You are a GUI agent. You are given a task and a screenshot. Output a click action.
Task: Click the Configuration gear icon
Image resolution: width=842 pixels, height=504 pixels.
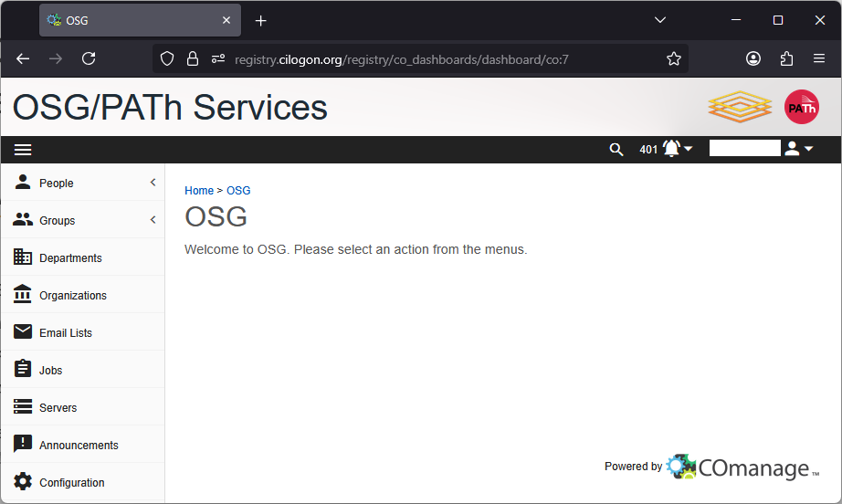coord(23,481)
